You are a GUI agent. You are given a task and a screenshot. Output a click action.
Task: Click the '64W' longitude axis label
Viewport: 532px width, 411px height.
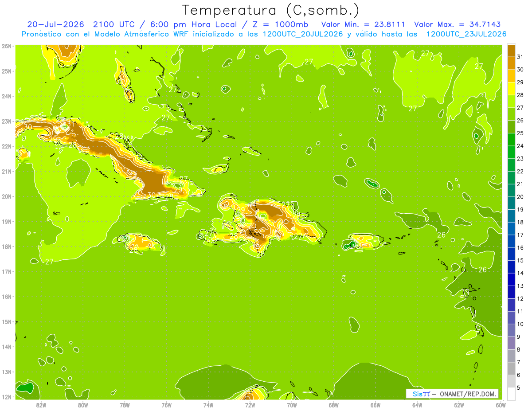coord(417,405)
